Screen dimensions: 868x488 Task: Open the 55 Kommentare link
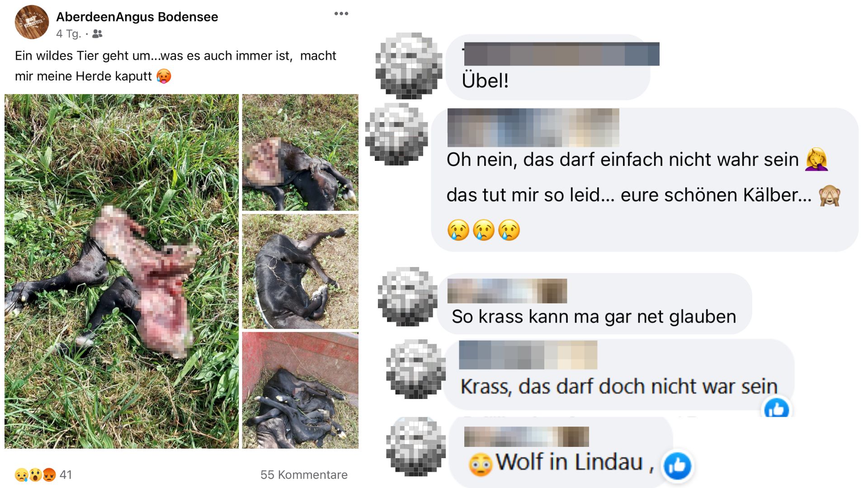tap(304, 475)
